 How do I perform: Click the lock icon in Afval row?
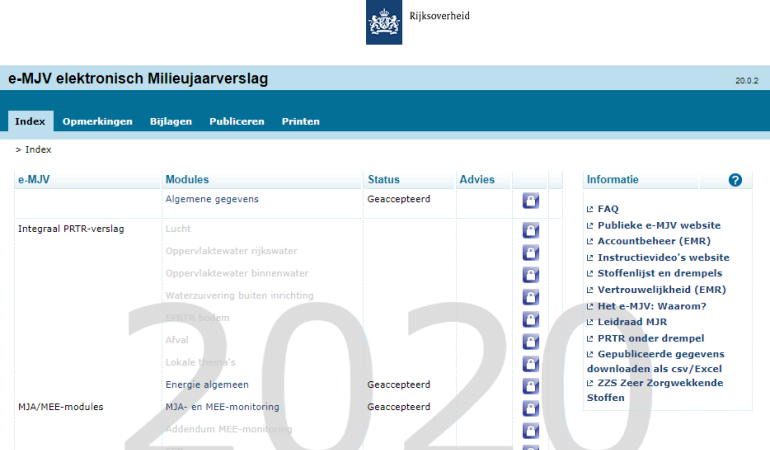click(x=530, y=341)
